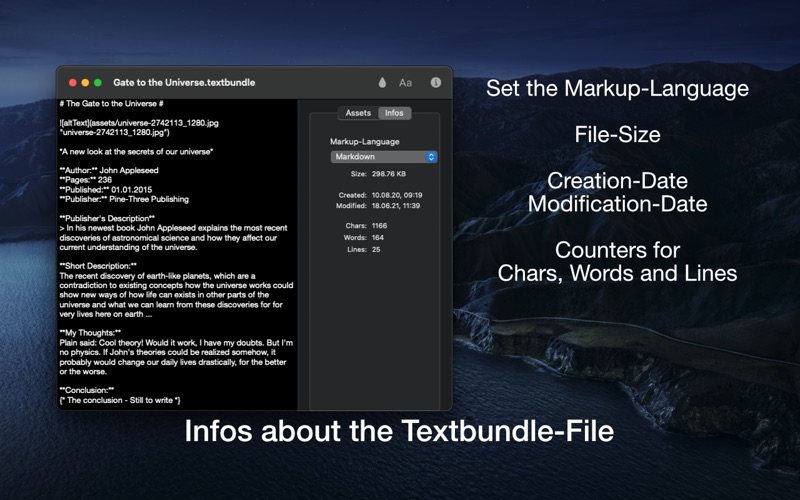This screenshot has width=800, height=500.
Task: Switch to the Assets tab
Action: 358,113
